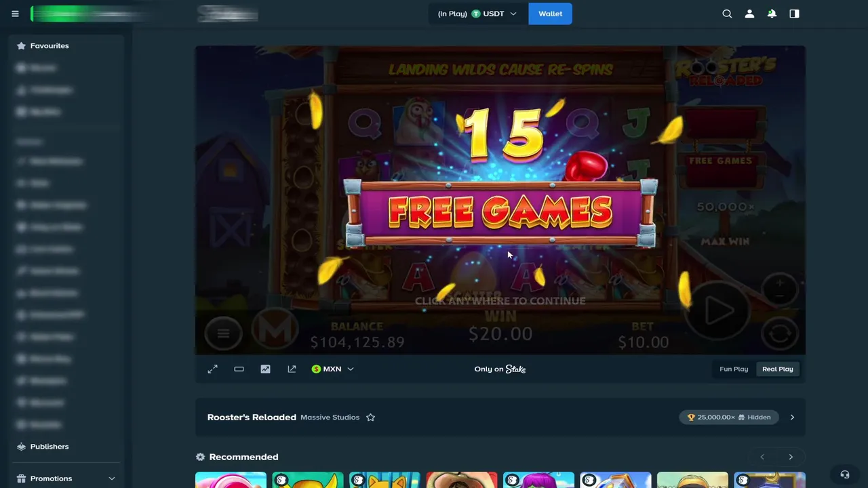868x488 pixels.
Task: Switch to Real Play mode
Action: (x=777, y=369)
